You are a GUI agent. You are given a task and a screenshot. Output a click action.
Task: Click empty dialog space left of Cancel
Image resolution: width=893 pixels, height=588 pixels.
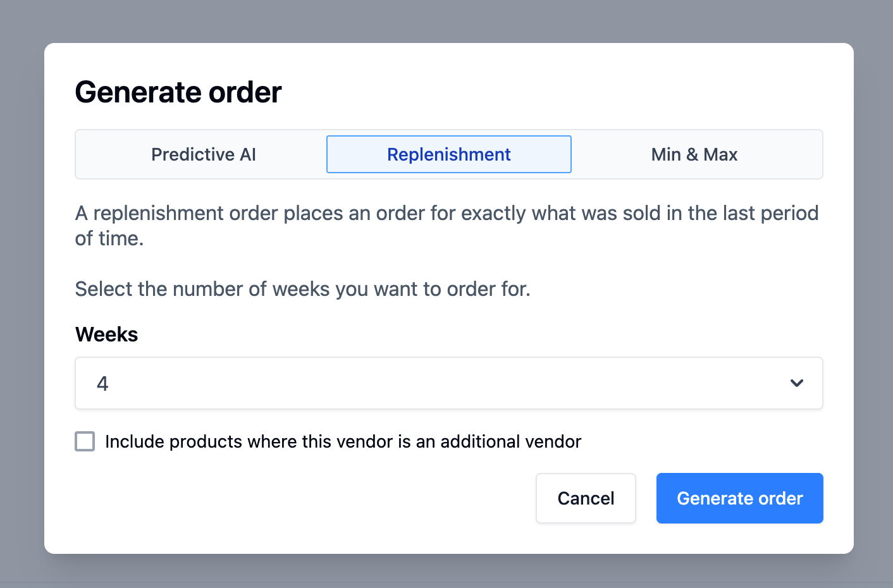[x=304, y=498]
